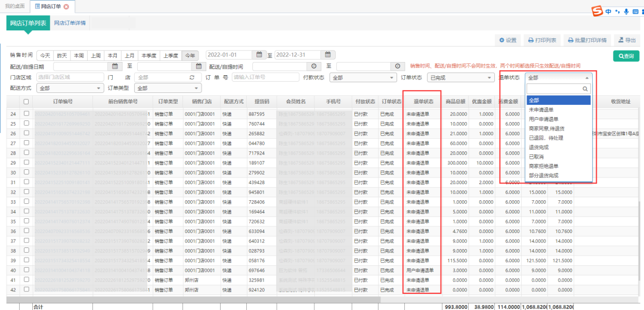Click the 导出 export button

626,41
